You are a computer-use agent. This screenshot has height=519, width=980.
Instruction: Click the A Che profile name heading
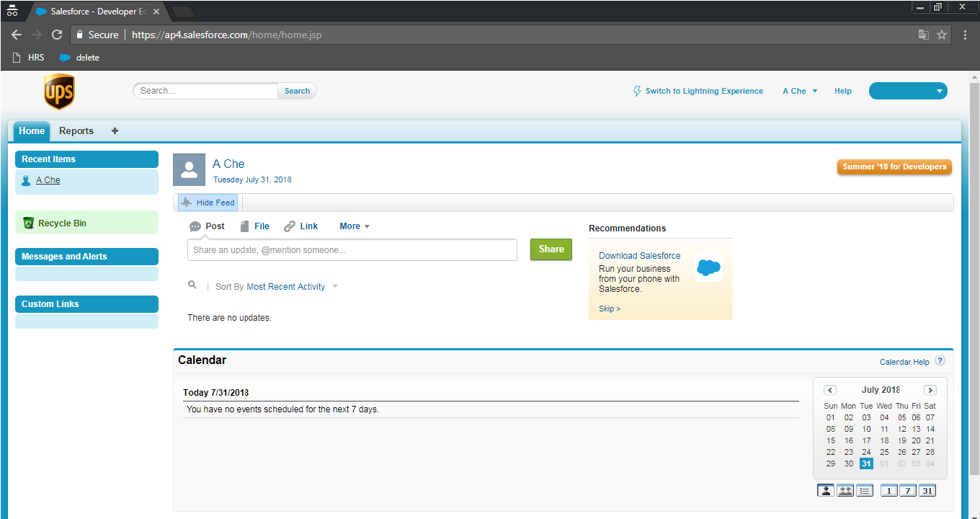(229, 164)
